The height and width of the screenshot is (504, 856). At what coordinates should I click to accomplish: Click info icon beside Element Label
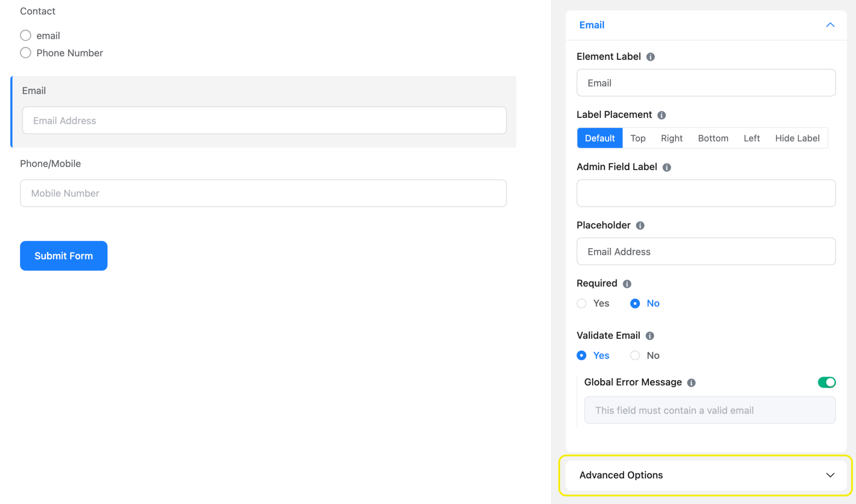click(650, 57)
